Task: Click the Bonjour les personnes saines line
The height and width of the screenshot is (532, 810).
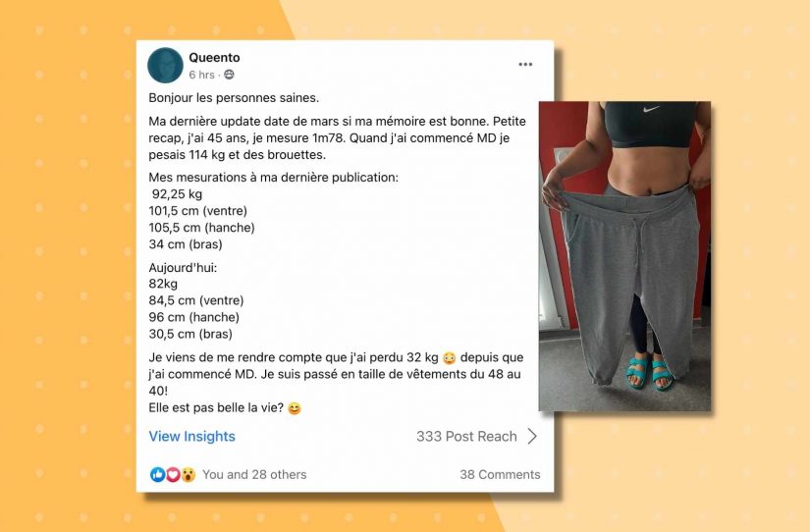Action: [x=234, y=97]
